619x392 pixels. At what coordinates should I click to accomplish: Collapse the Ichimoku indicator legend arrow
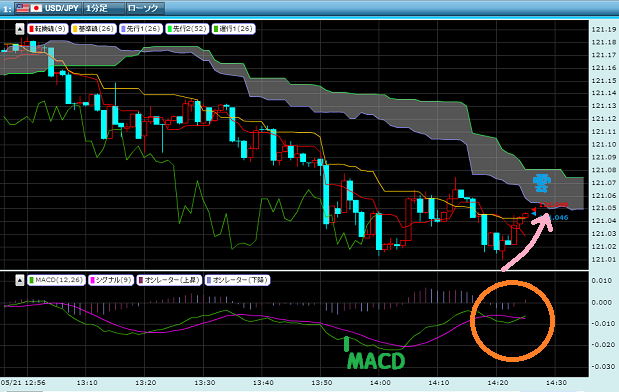[x=19, y=29]
